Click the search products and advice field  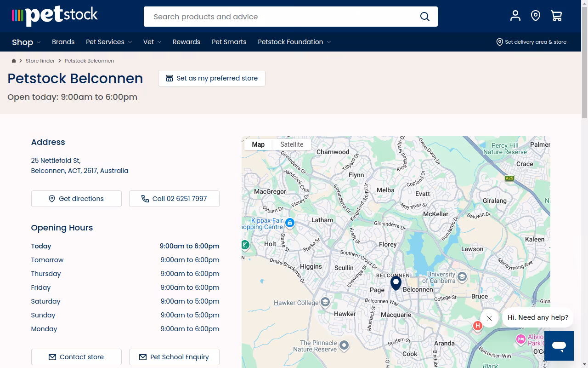(x=281, y=17)
